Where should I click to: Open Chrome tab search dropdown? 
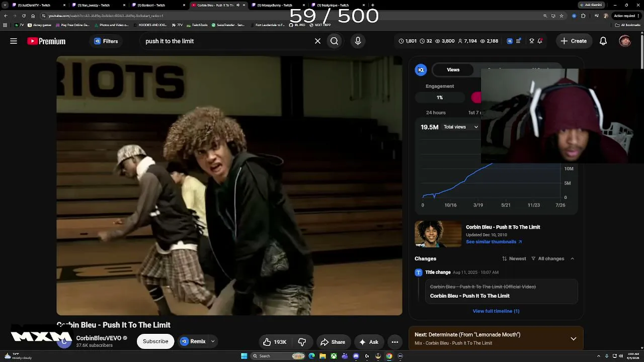point(6,5)
